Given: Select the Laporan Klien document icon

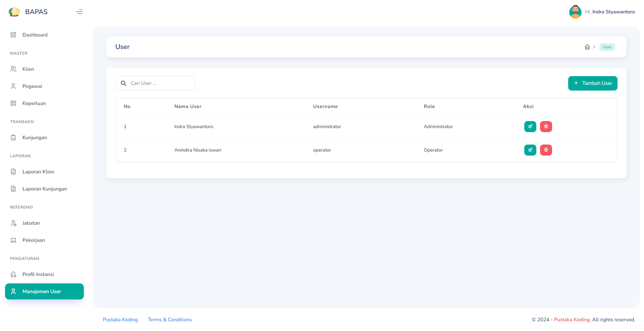Looking at the screenshot, I should [13, 171].
